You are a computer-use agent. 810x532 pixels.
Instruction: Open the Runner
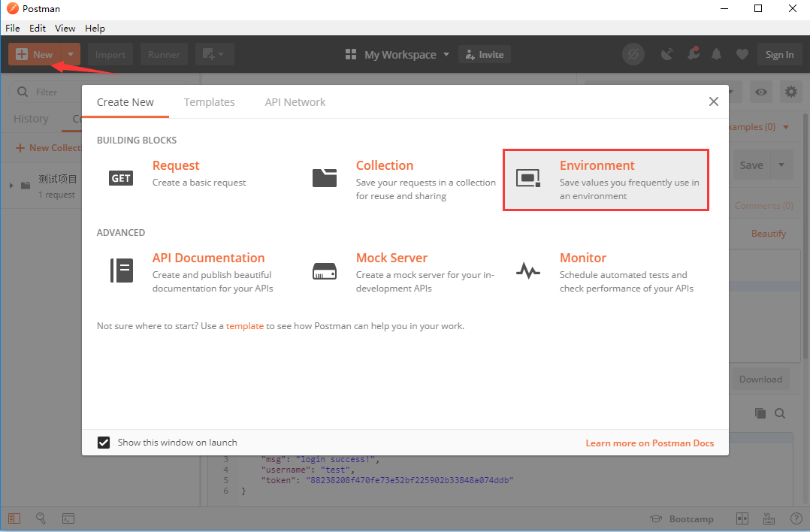[164, 54]
